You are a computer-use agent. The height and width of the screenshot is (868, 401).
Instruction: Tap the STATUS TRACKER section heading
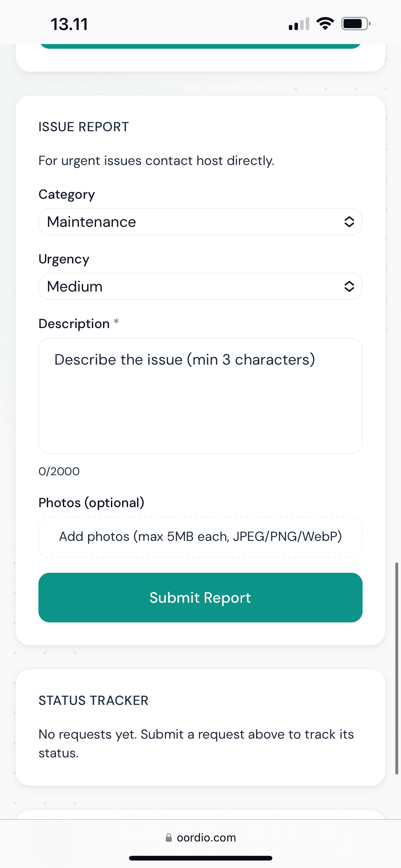tap(93, 700)
